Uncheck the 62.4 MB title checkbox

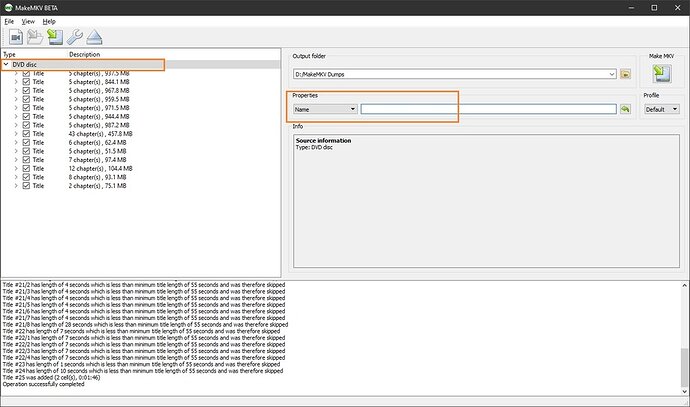pyautogui.click(x=26, y=143)
